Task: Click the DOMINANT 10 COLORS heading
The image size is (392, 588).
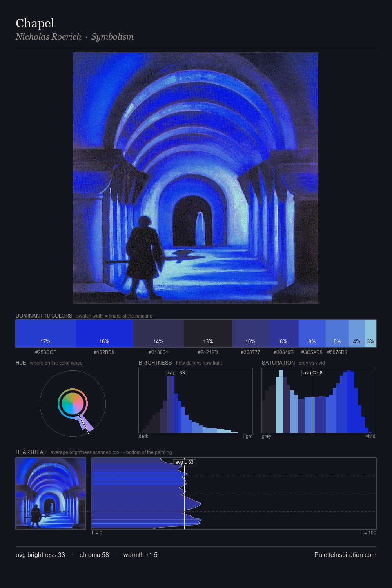Action: (44, 316)
